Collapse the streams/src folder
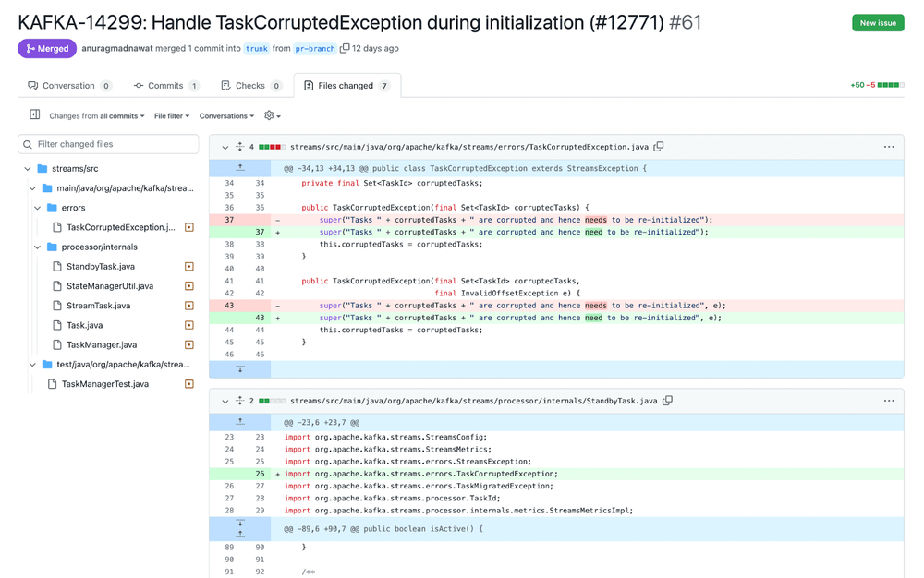This screenshot has width=924, height=578. pos(28,169)
